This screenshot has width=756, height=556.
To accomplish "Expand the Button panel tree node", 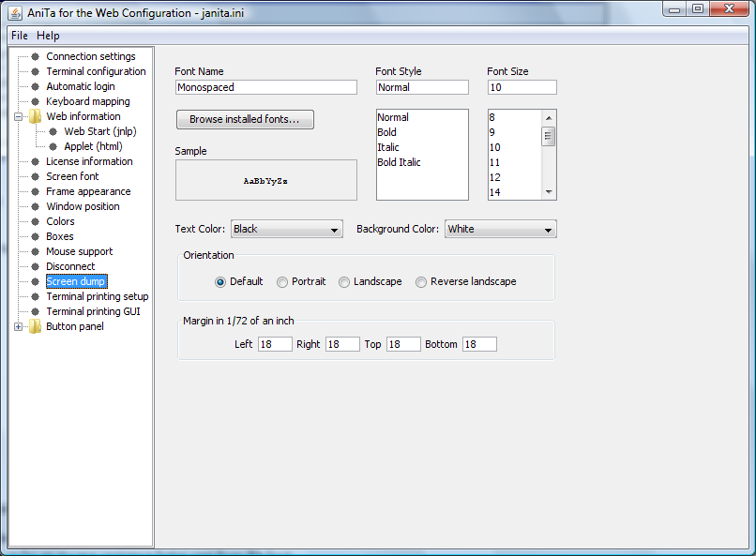I will [x=19, y=326].
